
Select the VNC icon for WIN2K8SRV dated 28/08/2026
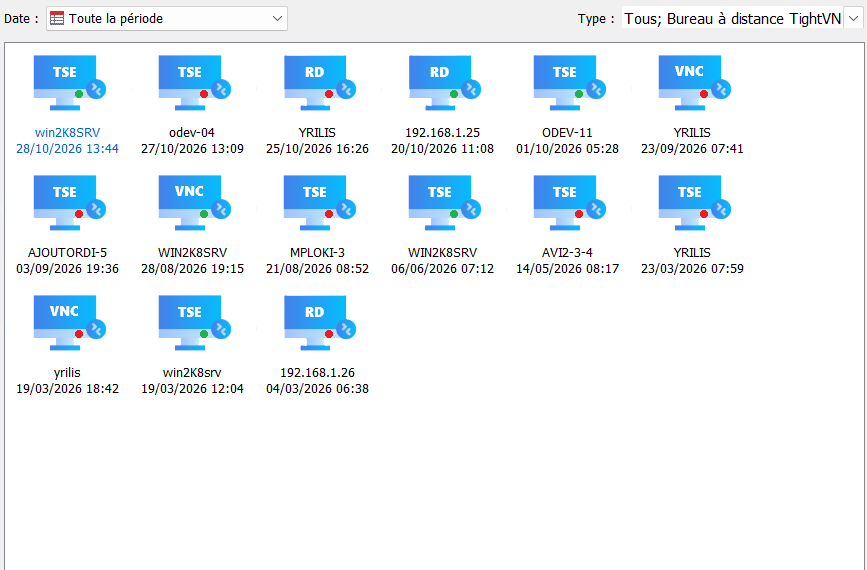(x=194, y=203)
